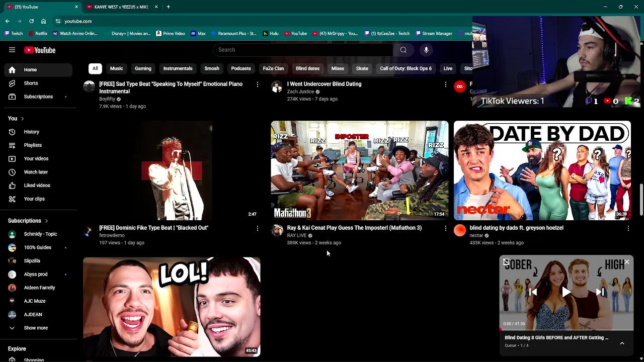Open the Dominic Fike Type Beat thumbnail
The width and height of the screenshot is (644, 362).
click(x=172, y=170)
